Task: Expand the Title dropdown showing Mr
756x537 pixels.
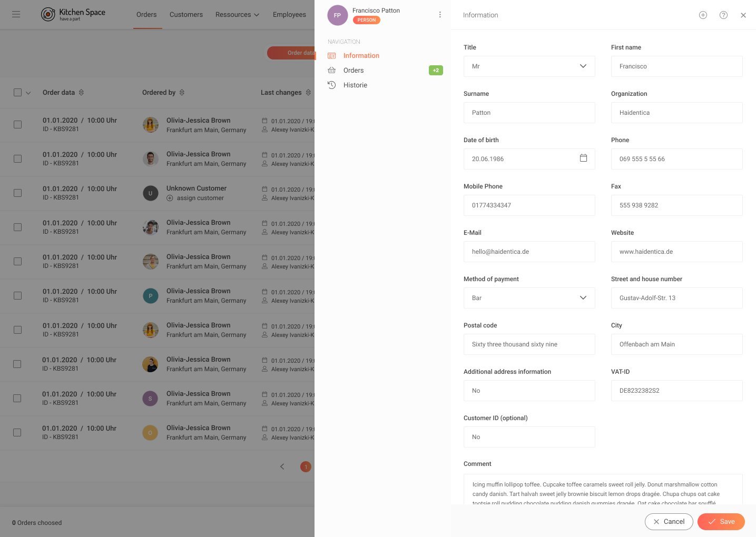Action: pyautogui.click(x=529, y=66)
